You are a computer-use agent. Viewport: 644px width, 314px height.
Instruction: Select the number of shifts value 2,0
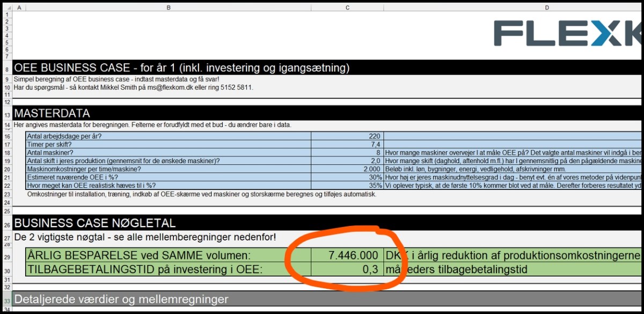pyautogui.click(x=347, y=161)
